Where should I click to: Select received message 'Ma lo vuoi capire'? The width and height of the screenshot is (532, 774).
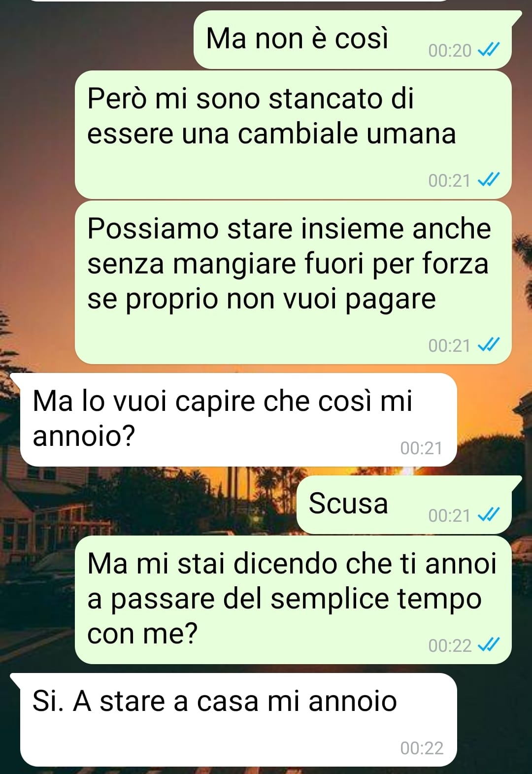tap(234, 420)
